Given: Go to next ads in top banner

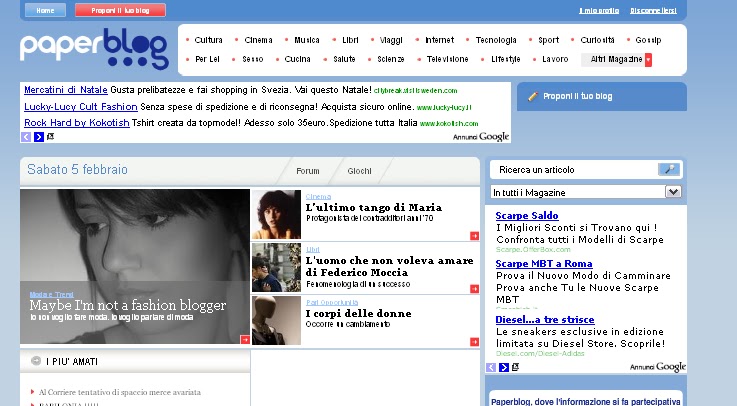Looking at the screenshot, I should [39, 137].
